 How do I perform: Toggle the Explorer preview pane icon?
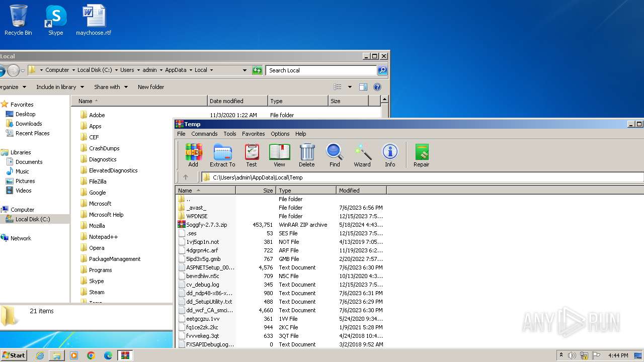point(363,87)
